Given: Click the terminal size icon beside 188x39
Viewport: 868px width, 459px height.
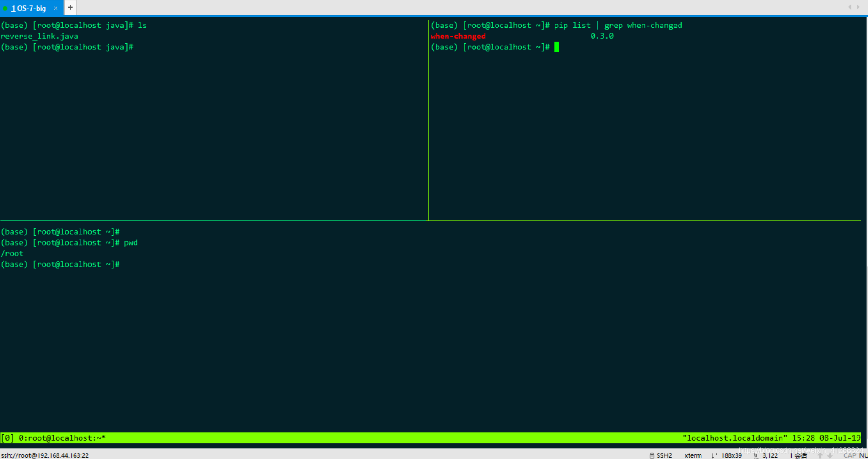Looking at the screenshot, I should pyautogui.click(x=714, y=455).
